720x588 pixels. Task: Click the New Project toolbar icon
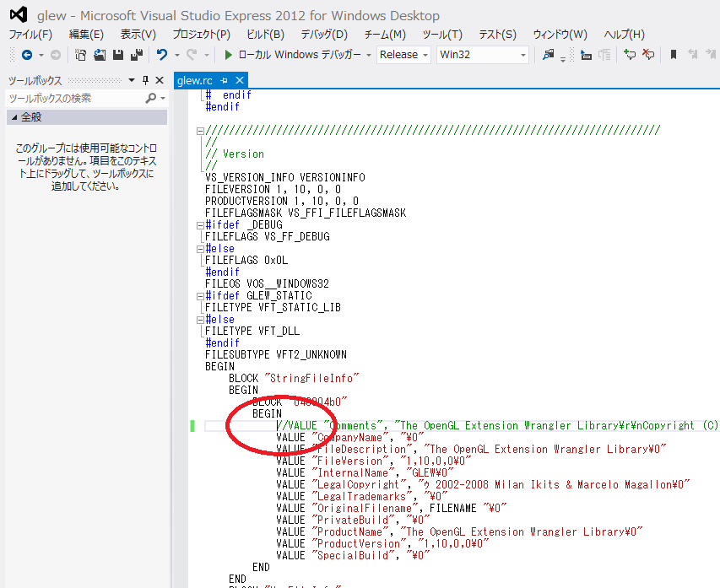click(80, 55)
